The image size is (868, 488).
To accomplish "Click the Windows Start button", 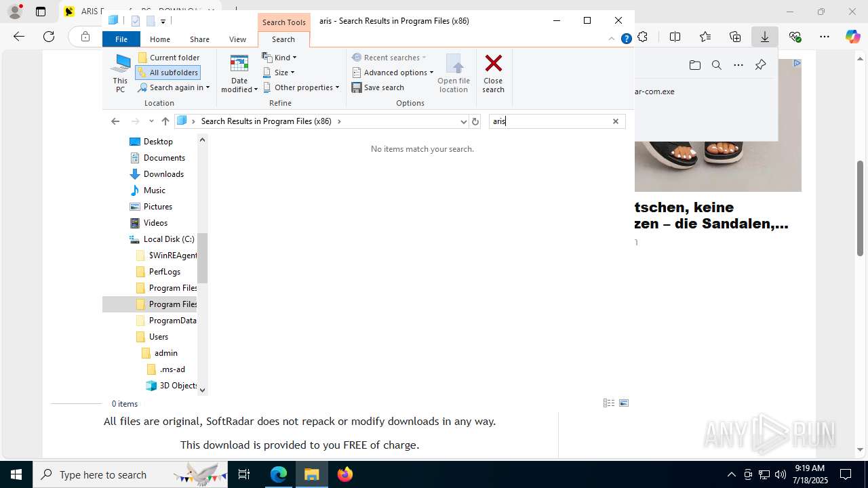I will 16,474.
